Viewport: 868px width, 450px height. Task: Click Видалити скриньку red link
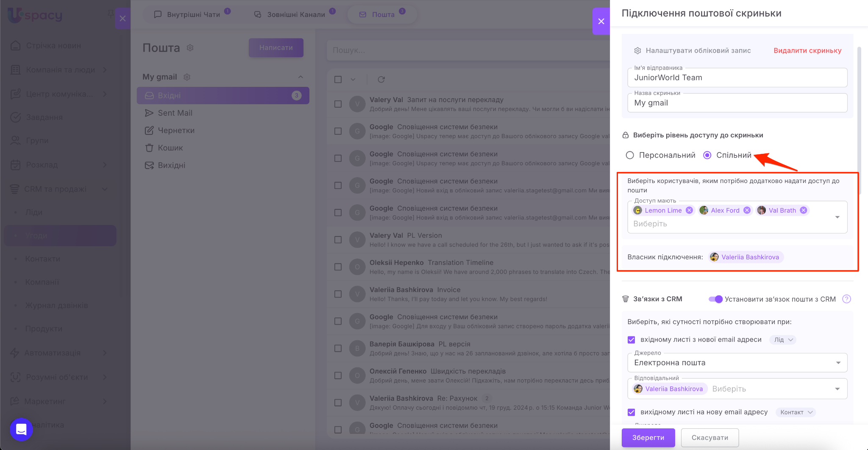tap(807, 50)
